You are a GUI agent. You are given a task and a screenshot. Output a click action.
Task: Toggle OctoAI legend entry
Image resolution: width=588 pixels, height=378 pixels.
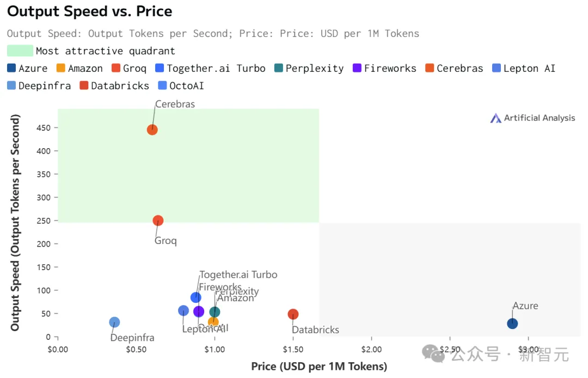(x=181, y=86)
